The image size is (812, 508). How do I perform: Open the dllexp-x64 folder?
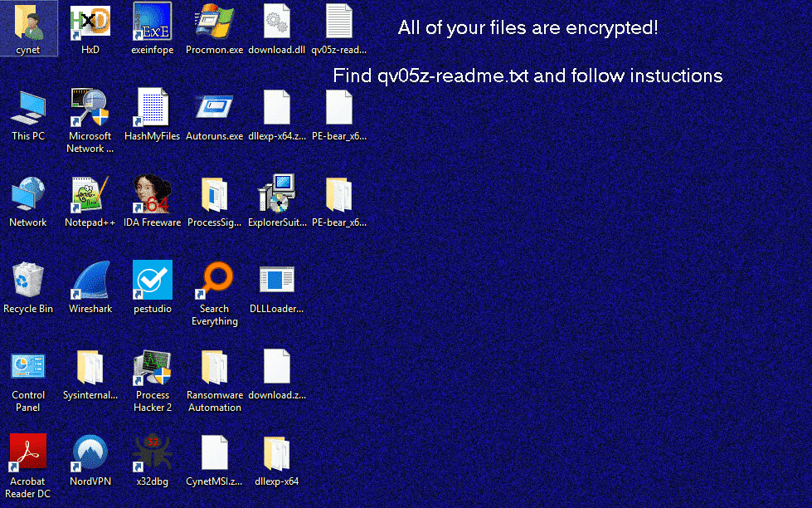coord(276,452)
